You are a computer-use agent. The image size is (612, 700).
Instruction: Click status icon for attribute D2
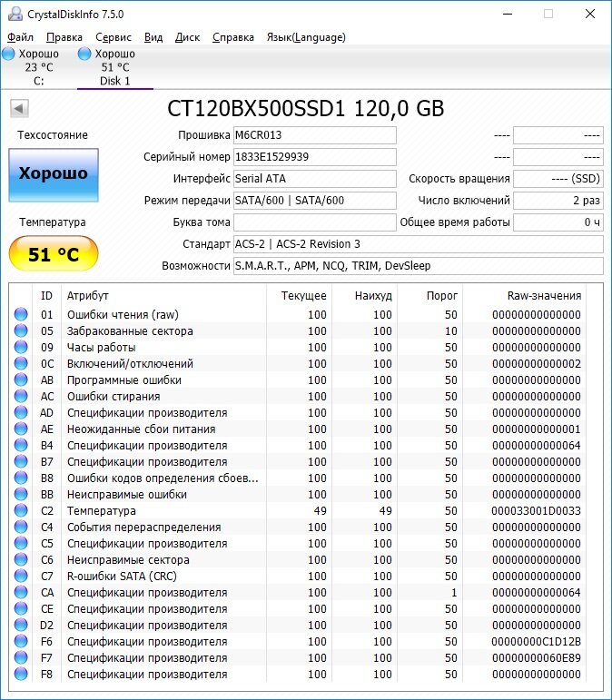tap(21, 625)
